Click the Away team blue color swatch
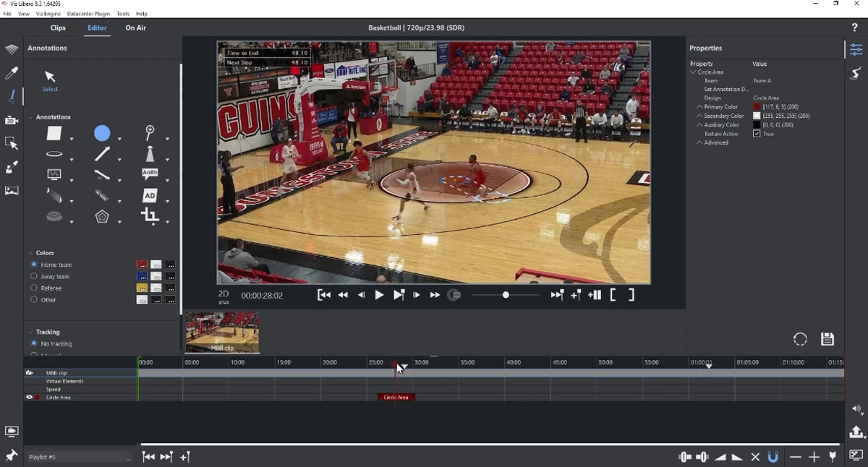 tap(142, 276)
